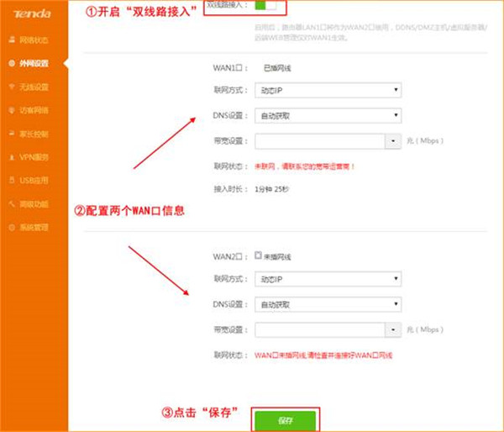Click the green 保存 button

click(286, 419)
